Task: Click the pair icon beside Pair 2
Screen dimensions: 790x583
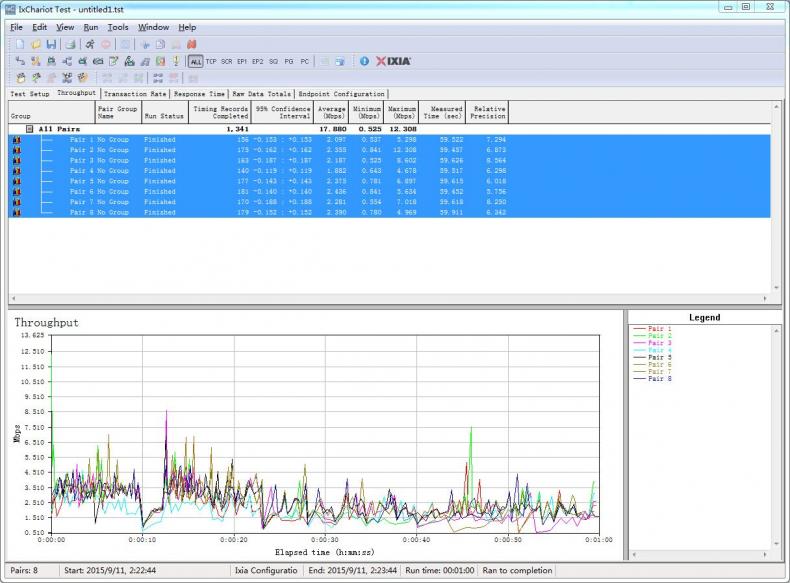Action: (17, 150)
